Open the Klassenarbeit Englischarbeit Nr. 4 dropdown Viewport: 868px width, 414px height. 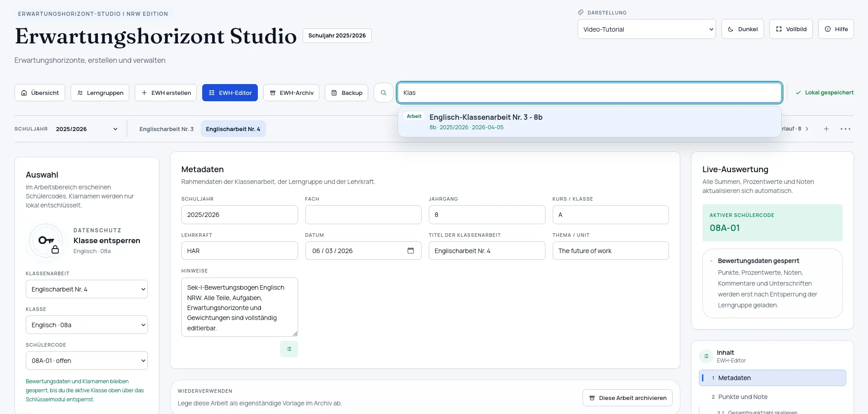pos(87,289)
